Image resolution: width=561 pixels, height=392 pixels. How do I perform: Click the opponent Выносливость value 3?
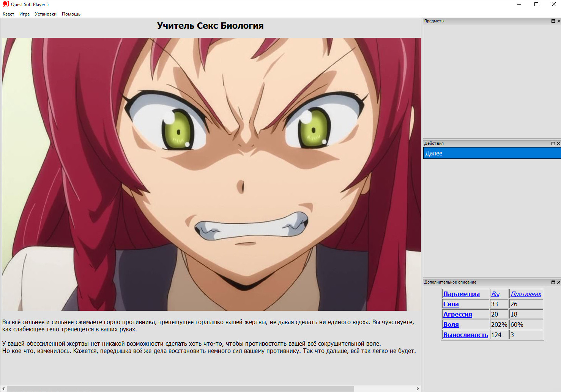click(x=512, y=335)
